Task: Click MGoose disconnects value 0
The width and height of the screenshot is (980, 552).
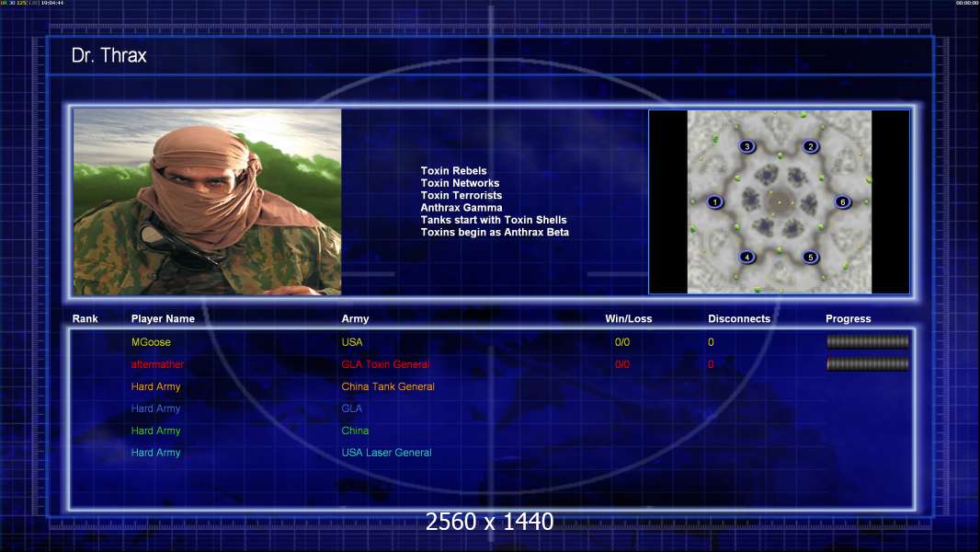Action: pyautogui.click(x=711, y=342)
